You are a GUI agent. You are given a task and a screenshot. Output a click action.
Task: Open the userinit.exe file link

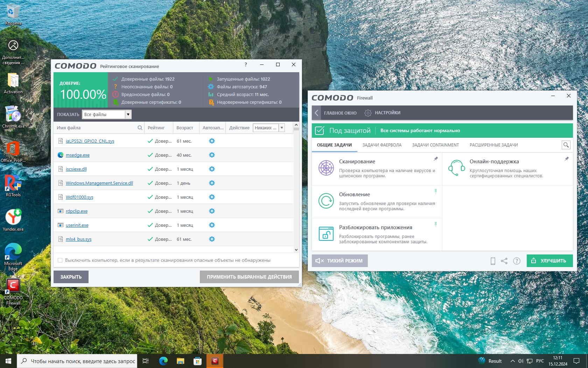point(77,225)
